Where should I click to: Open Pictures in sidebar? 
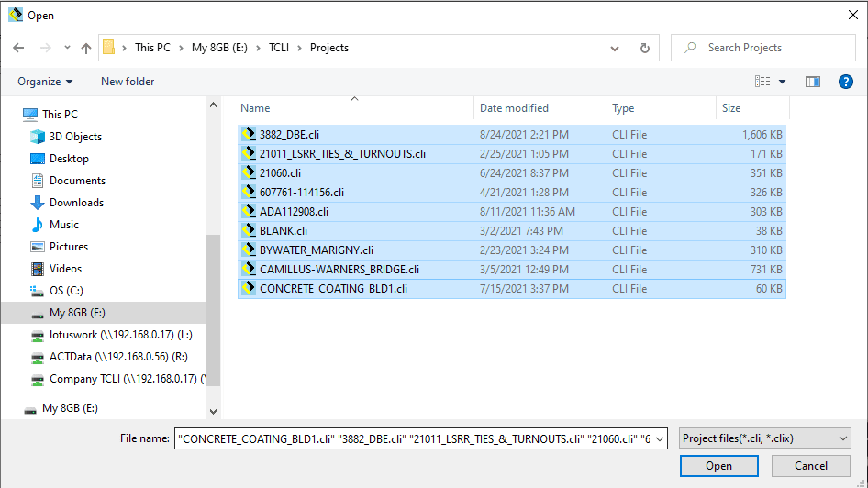coord(69,247)
